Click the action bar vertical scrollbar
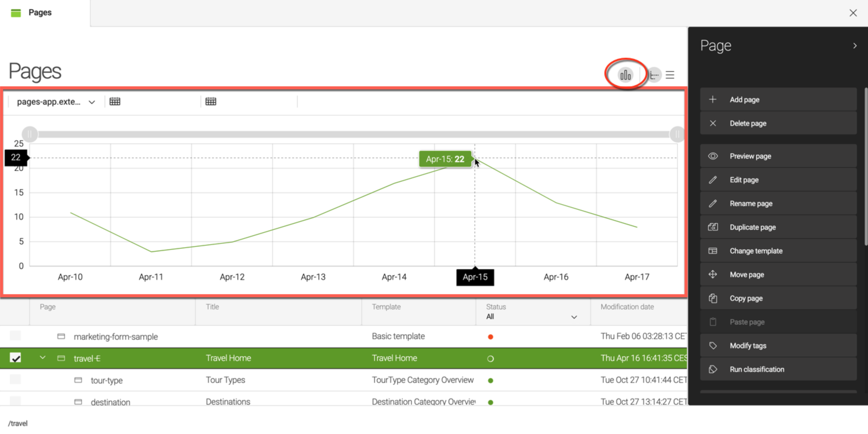This screenshot has width=868, height=434. [x=866, y=166]
